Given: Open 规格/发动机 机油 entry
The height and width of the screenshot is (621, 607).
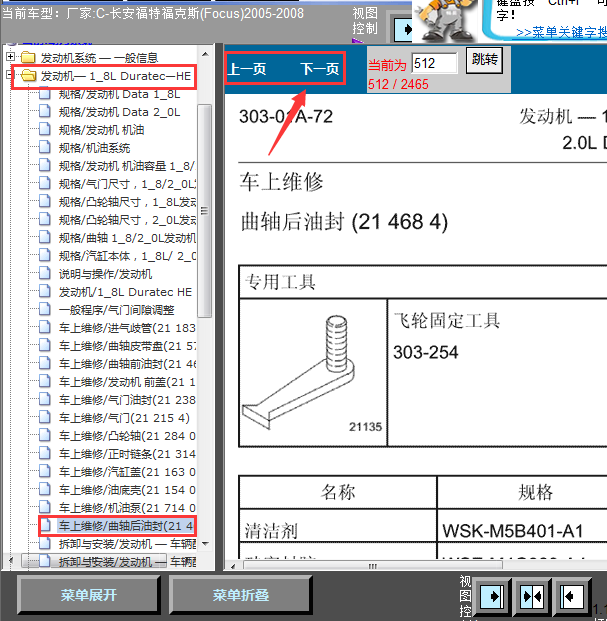Looking at the screenshot, I should click(101, 130).
